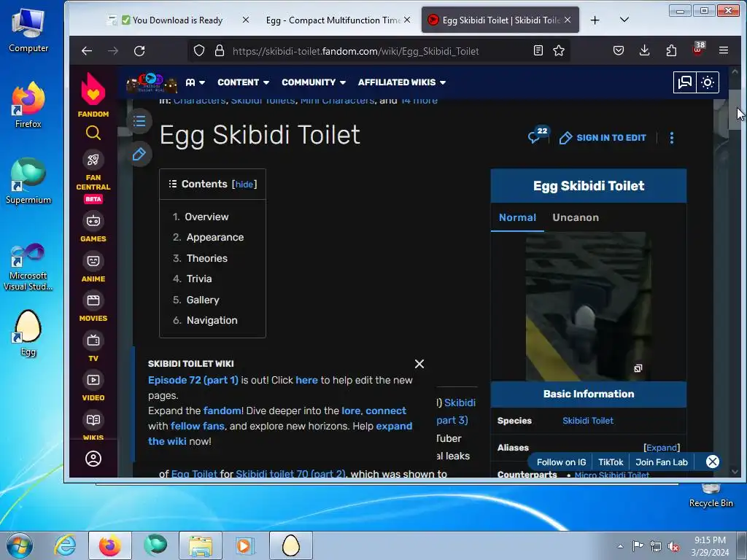Image resolution: width=747 pixels, height=560 pixels.
Task: Switch the light/dark theme toggle
Action: coord(708,82)
